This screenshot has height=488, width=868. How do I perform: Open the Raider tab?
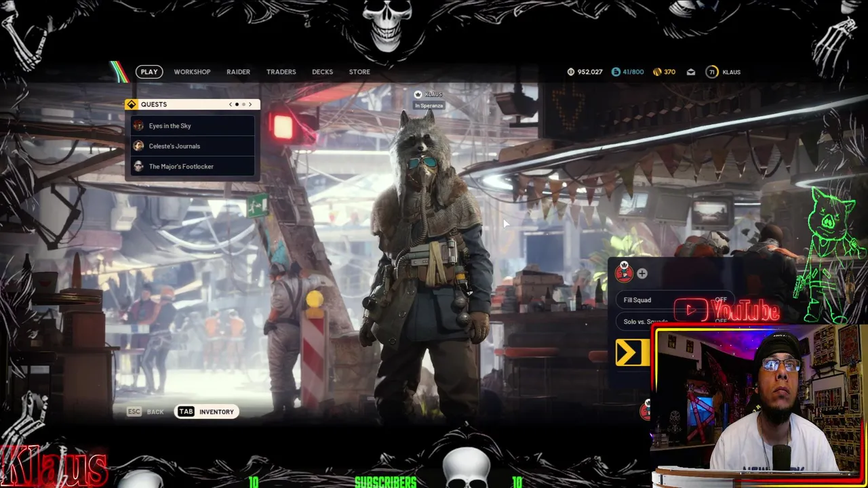(238, 72)
